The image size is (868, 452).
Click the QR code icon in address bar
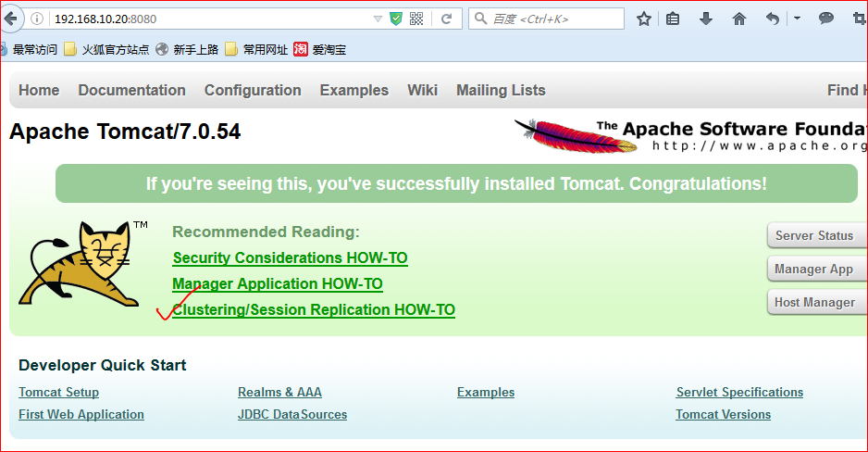[416, 19]
